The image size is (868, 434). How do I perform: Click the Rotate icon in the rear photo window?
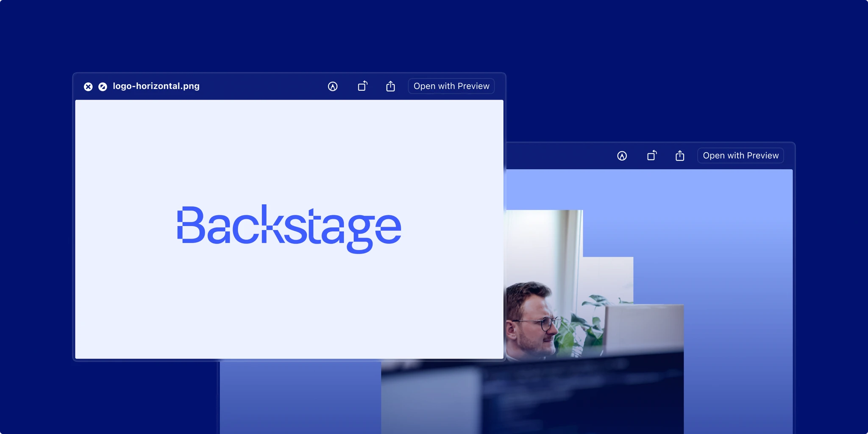(x=652, y=156)
